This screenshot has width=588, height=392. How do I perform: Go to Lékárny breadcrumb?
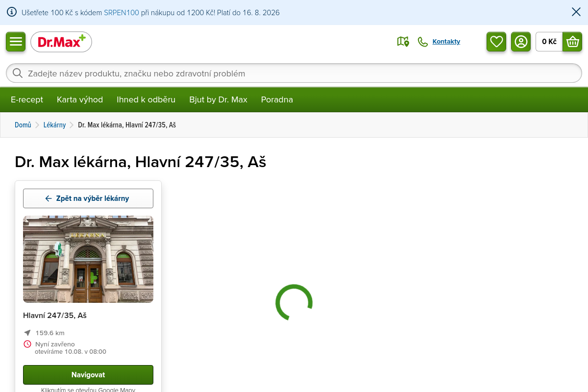coord(54,125)
